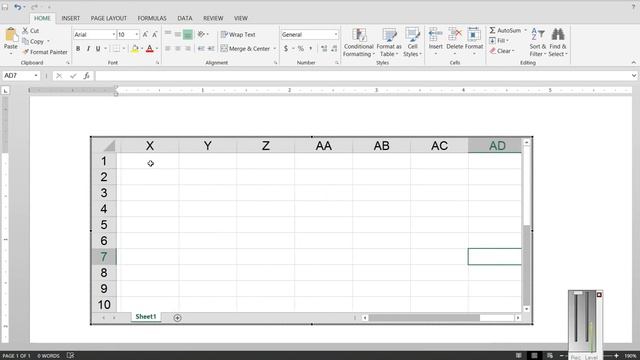
Task: Apply the red Font Color
Action: pyautogui.click(x=149, y=49)
